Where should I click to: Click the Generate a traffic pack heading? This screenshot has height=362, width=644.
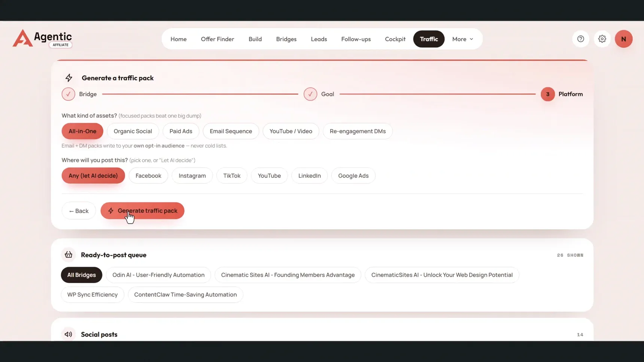[118, 78]
